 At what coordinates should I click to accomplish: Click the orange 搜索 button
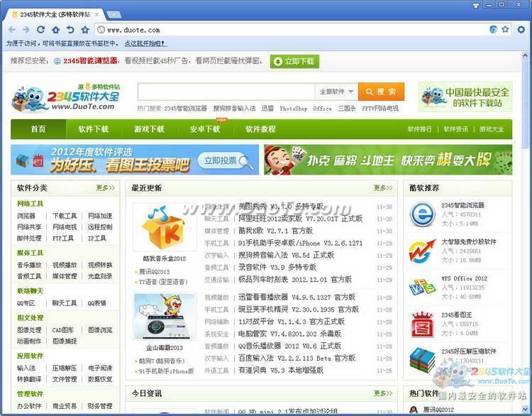point(381,92)
